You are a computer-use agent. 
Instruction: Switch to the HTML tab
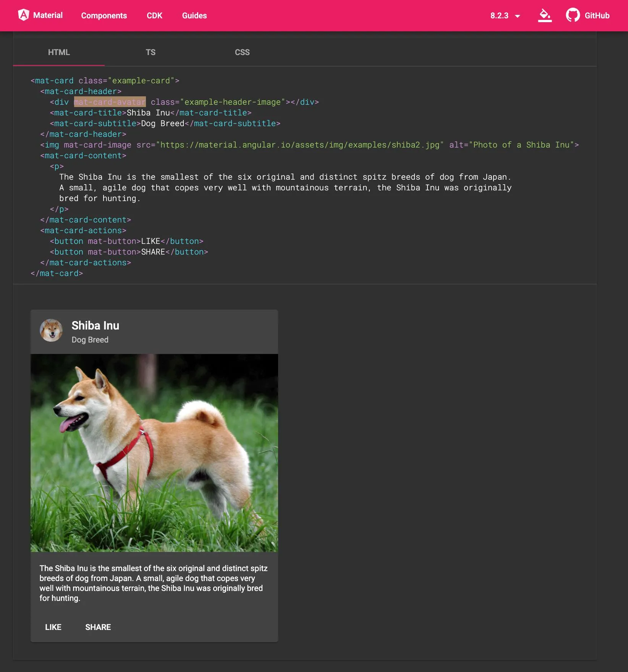[59, 52]
